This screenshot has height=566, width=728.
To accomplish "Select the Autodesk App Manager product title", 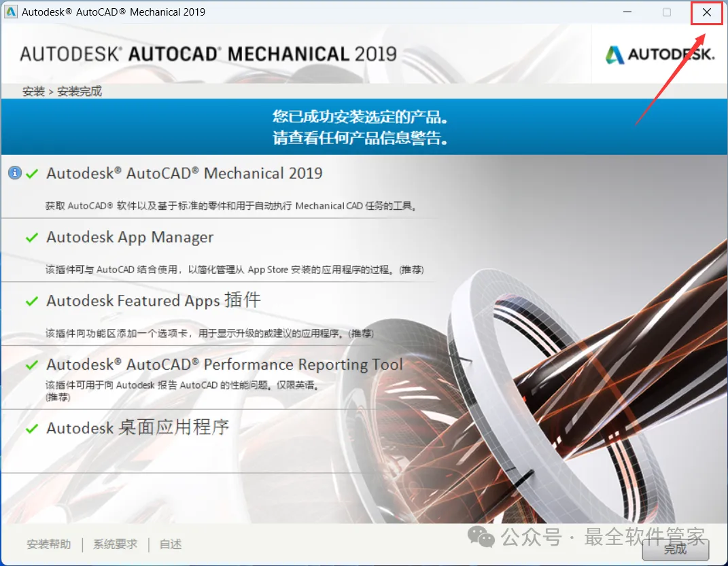I will point(130,237).
